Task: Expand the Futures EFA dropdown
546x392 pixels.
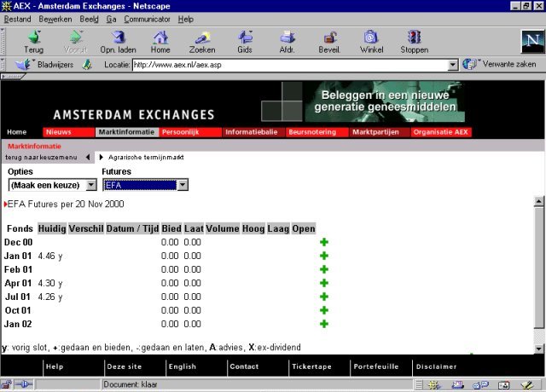Action: (183, 185)
